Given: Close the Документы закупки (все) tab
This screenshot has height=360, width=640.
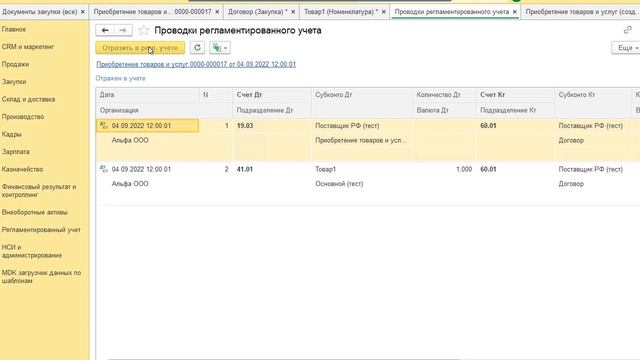Looking at the screenshot, I should (x=83, y=12).
